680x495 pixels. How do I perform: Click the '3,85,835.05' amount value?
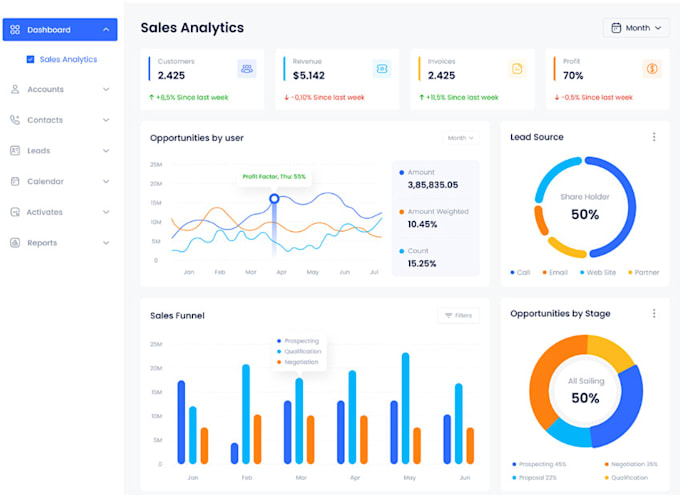(x=433, y=185)
